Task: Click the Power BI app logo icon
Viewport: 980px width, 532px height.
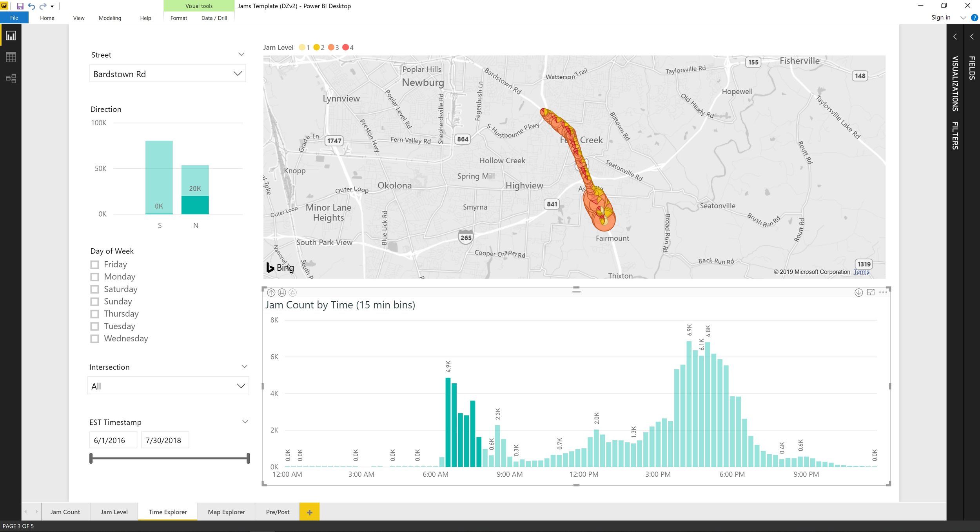Action: 4,5
